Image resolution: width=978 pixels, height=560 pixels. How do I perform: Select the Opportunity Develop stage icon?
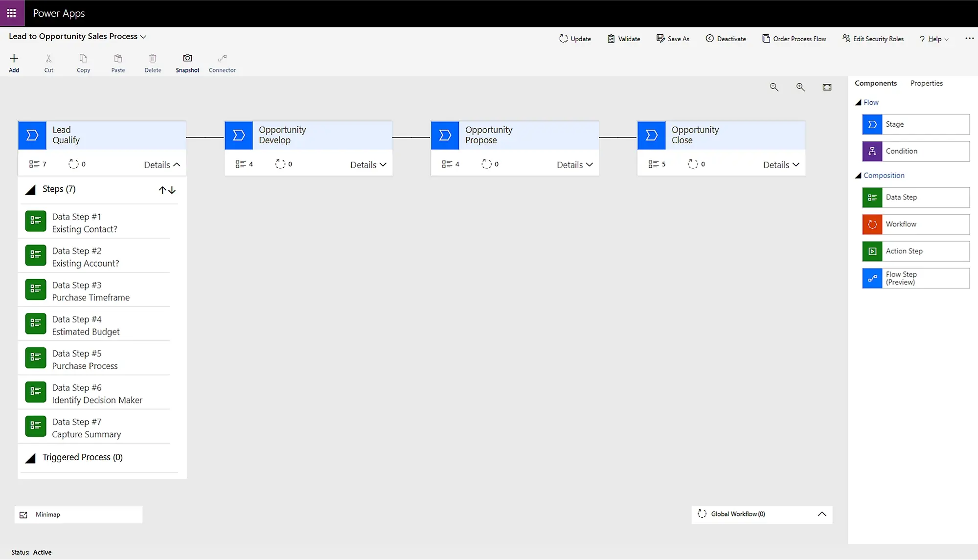239,135
